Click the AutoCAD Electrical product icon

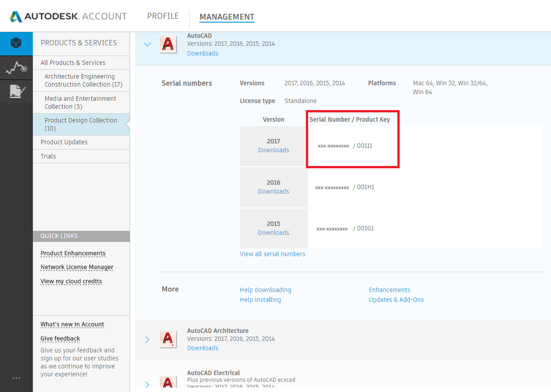168,382
